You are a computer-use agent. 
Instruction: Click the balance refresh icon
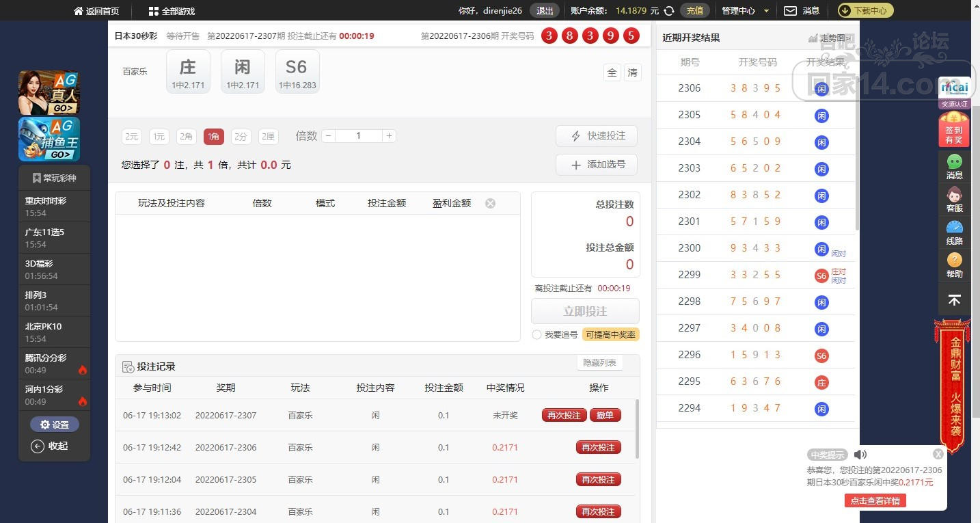point(669,11)
